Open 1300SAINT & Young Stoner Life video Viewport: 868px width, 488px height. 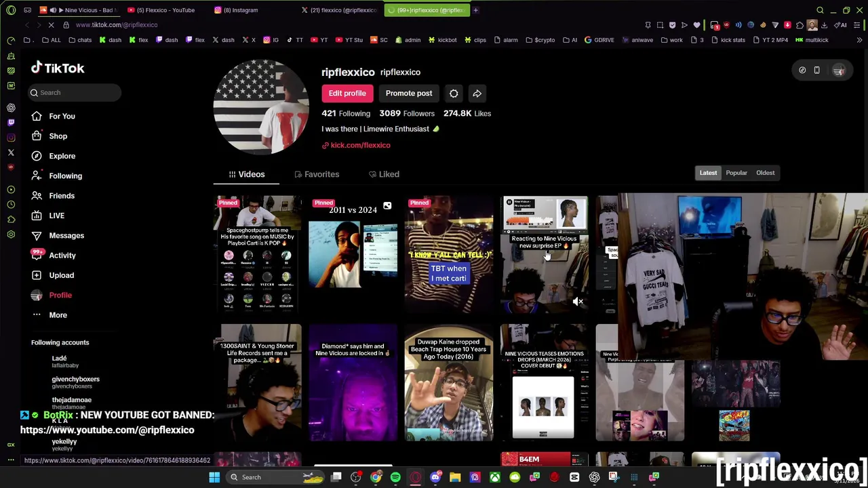pyautogui.click(x=258, y=383)
